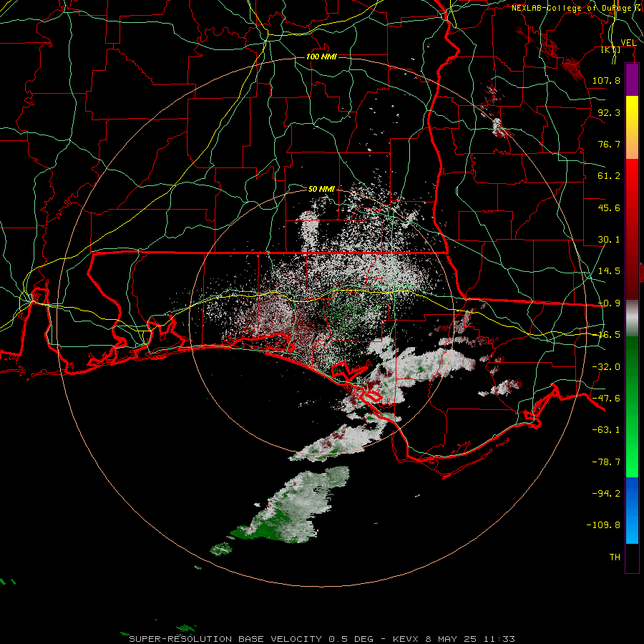
Task: Click the -47.6 legend value
Action: tap(606, 399)
